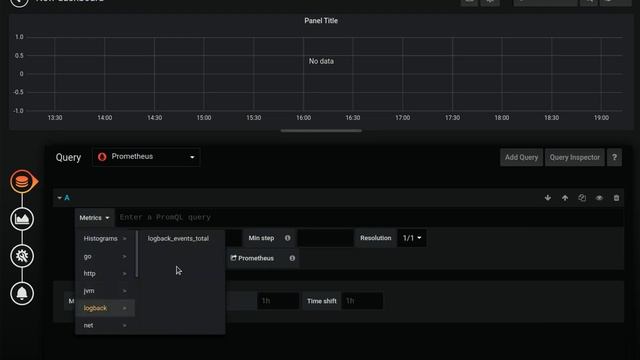Image resolution: width=640 pixels, height=360 pixels.
Task: Toggle visibility of query A
Action: pyautogui.click(x=599, y=198)
